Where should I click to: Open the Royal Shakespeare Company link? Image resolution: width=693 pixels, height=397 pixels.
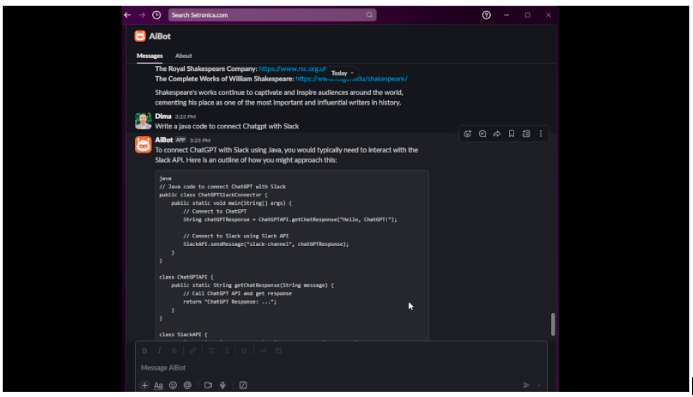point(293,69)
